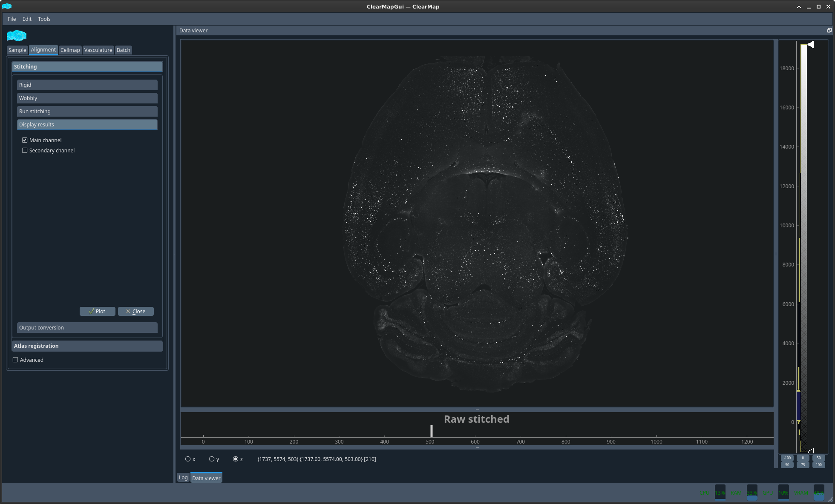Click the top white histogram level handle
The width and height of the screenshot is (835, 504).
click(x=811, y=44)
